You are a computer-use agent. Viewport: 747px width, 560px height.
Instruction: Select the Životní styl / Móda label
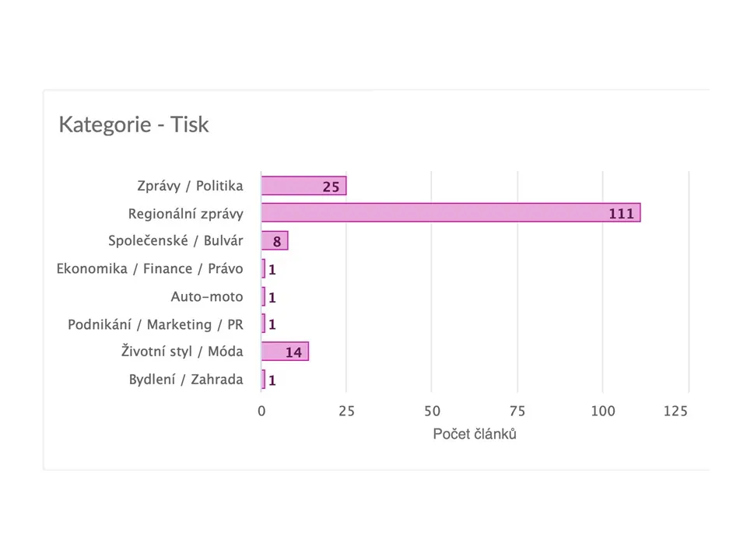(182, 352)
